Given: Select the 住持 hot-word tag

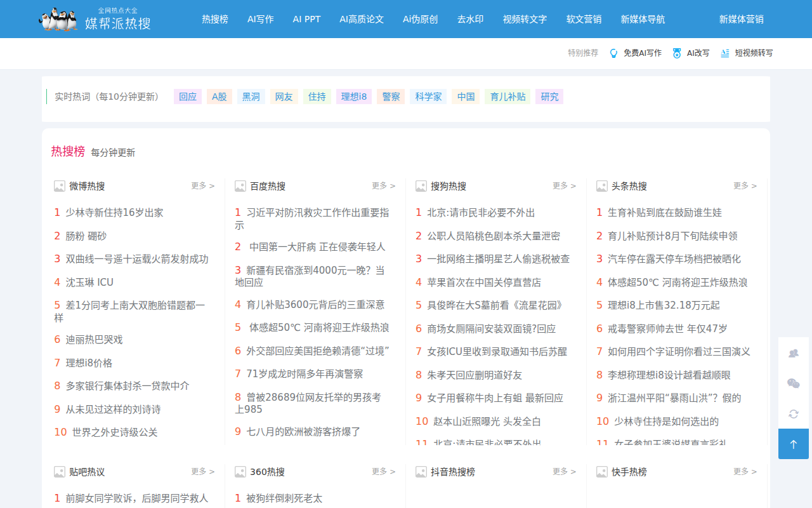Looking at the screenshot, I should (x=317, y=97).
